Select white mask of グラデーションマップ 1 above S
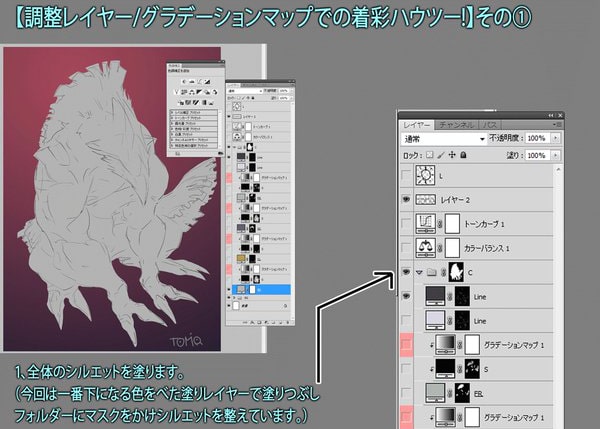The width and height of the screenshot is (600, 429). [472, 345]
